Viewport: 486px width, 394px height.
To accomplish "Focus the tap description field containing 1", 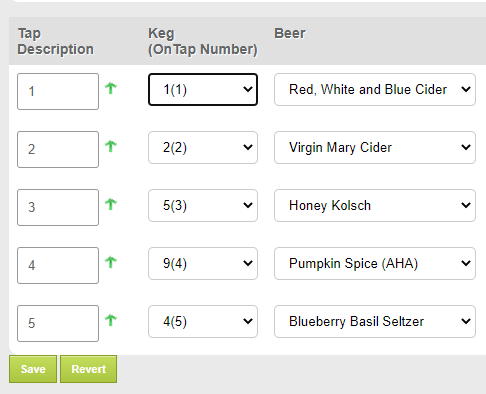I will pos(58,91).
